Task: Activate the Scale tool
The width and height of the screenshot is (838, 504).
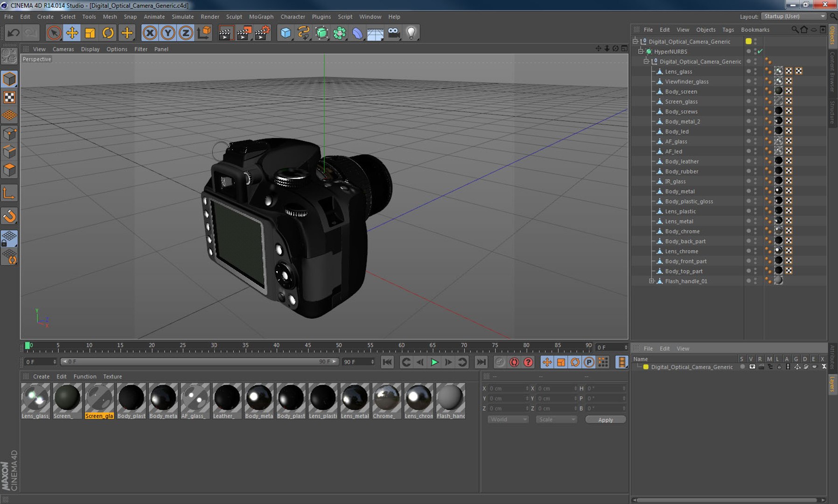Action: click(x=90, y=33)
